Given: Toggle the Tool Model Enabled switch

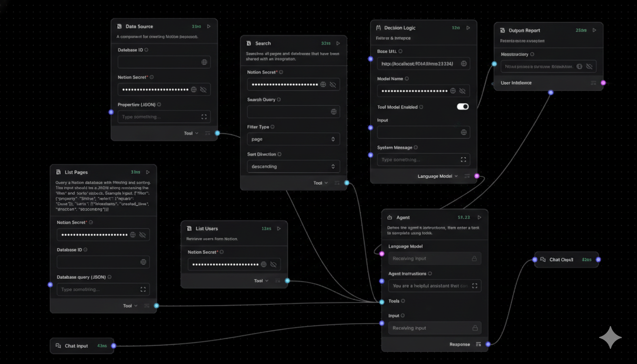Looking at the screenshot, I should (x=463, y=107).
